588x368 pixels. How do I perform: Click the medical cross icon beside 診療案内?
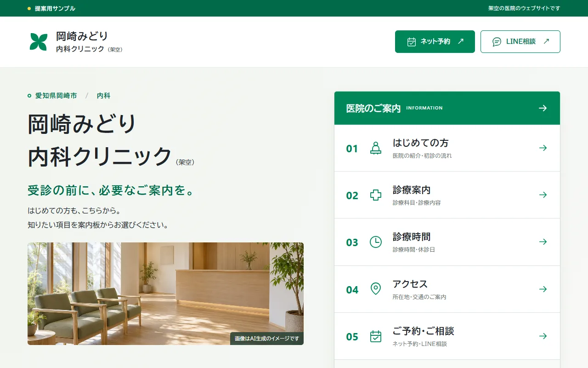click(x=376, y=195)
